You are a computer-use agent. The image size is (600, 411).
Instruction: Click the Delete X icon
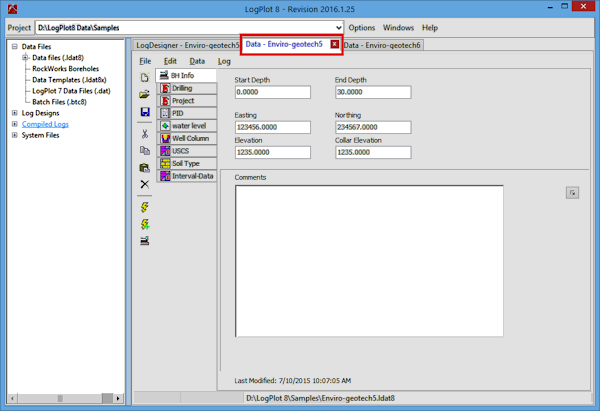click(x=145, y=185)
